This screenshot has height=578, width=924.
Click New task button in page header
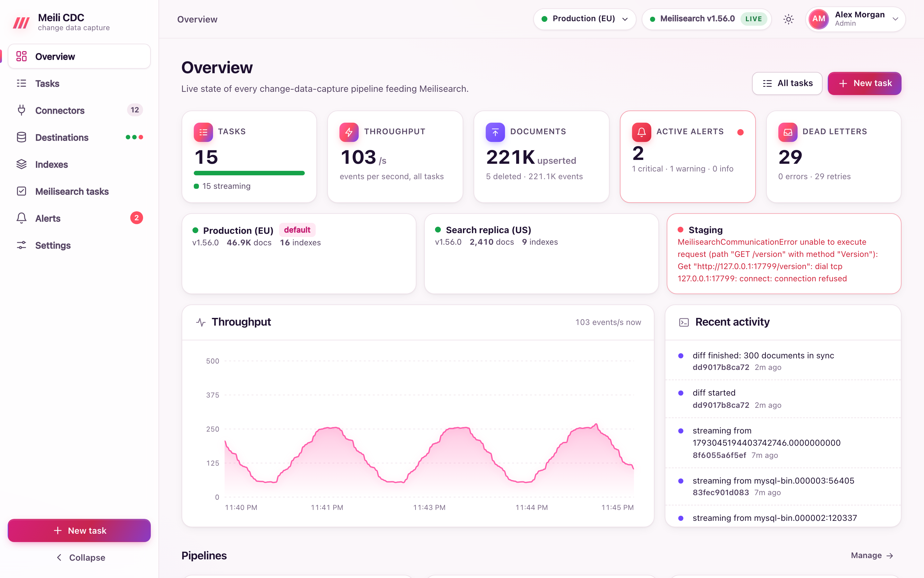864,83
